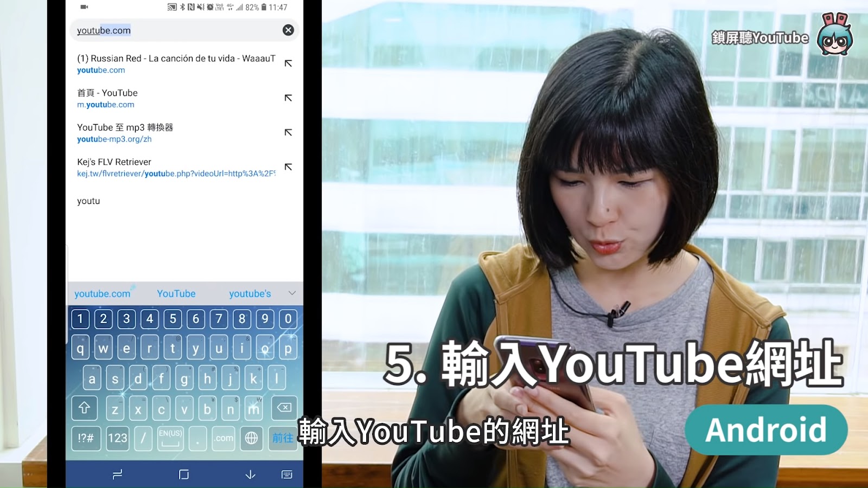Viewport: 868px width, 488px height.
Task: Tap the letter z key
Action: (115, 409)
